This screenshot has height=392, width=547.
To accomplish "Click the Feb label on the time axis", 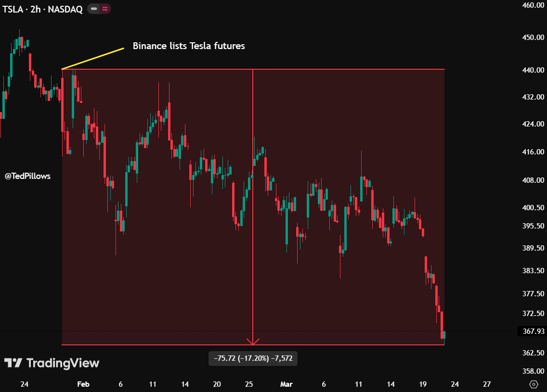I will point(83,384).
